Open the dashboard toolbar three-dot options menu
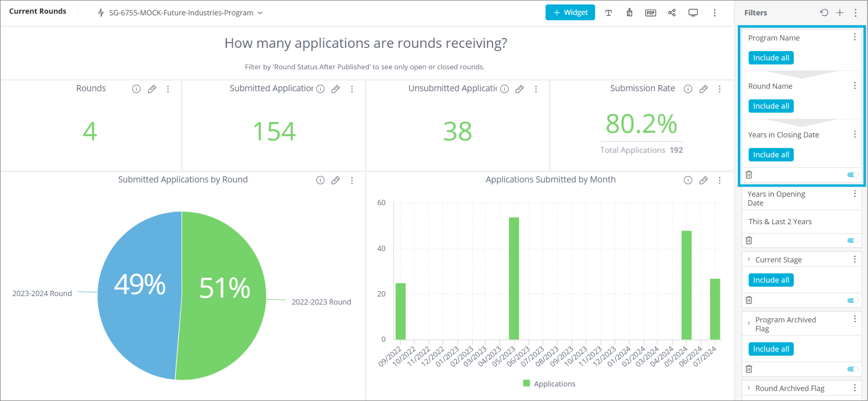Screen dimensions: 868x401 [x=715, y=13]
